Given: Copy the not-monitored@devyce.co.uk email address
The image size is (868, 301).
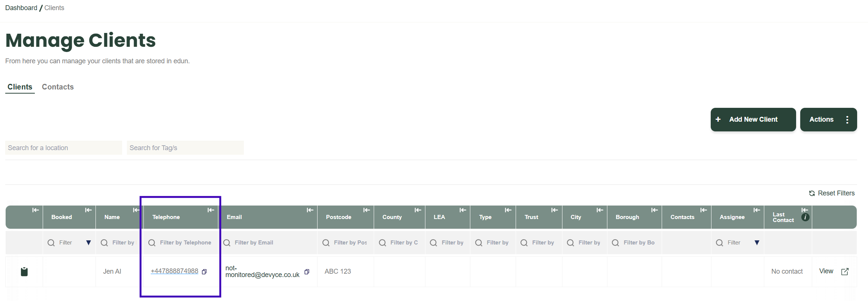Looking at the screenshot, I should click(307, 272).
